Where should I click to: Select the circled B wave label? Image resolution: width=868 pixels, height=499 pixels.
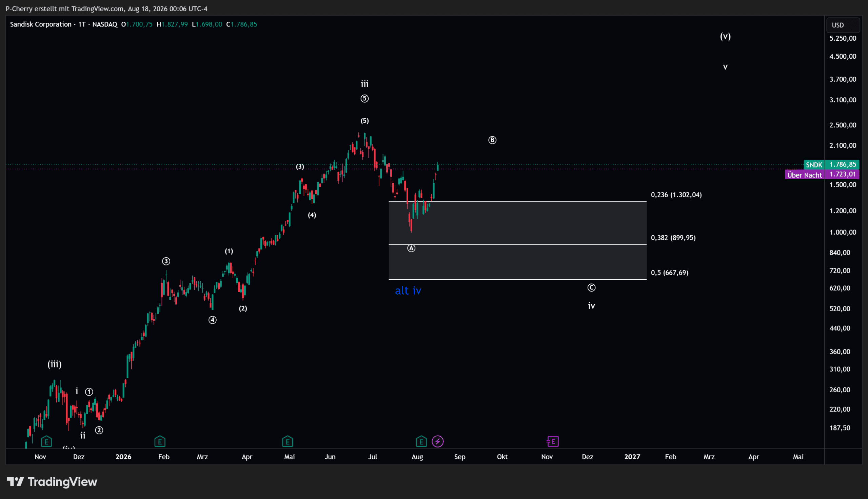coord(492,140)
